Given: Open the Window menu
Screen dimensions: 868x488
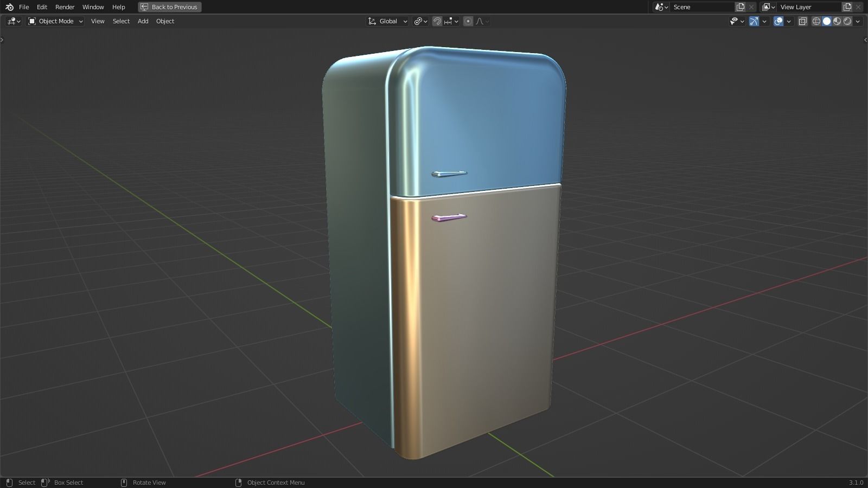Looking at the screenshot, I should coord(93,7).
